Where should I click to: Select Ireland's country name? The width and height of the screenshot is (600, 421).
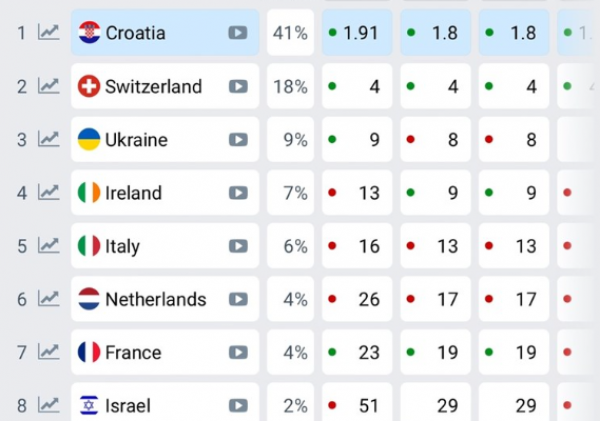coord(133,193)
